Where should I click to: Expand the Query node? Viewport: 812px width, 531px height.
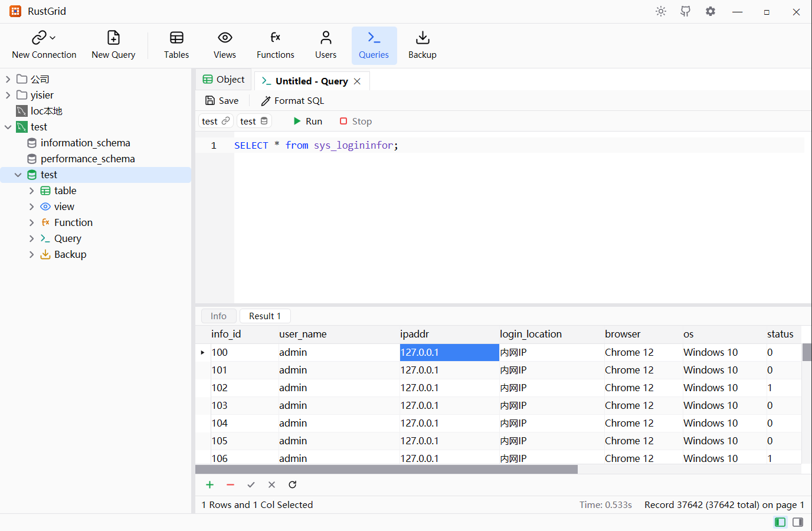(32, 238)
